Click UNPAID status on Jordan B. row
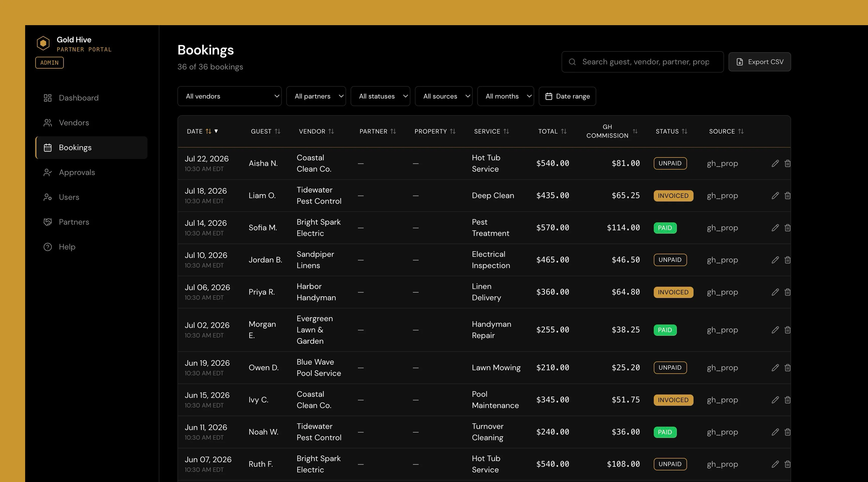Screen dimensions: 868x482 point(670,260)
